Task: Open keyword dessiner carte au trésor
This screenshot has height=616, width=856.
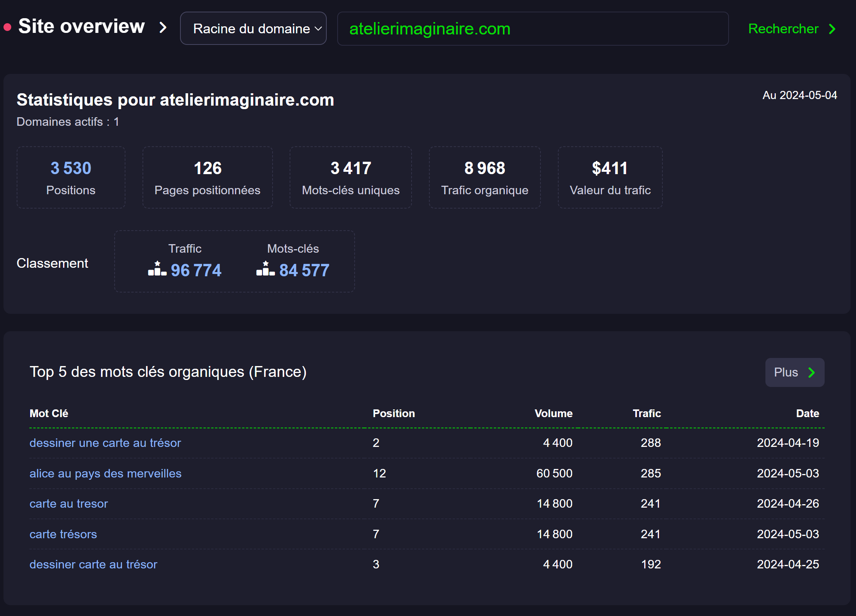Action: 93,565
